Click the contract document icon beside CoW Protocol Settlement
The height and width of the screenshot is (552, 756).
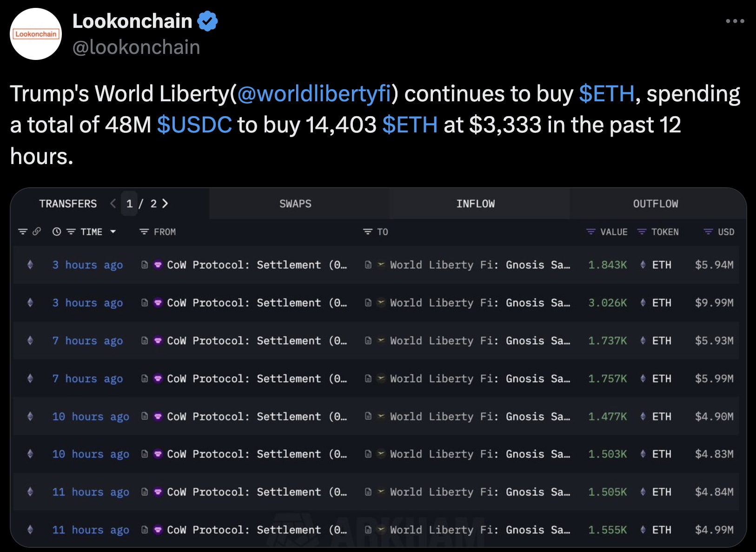pyautogui.click(x=144, y=265)
